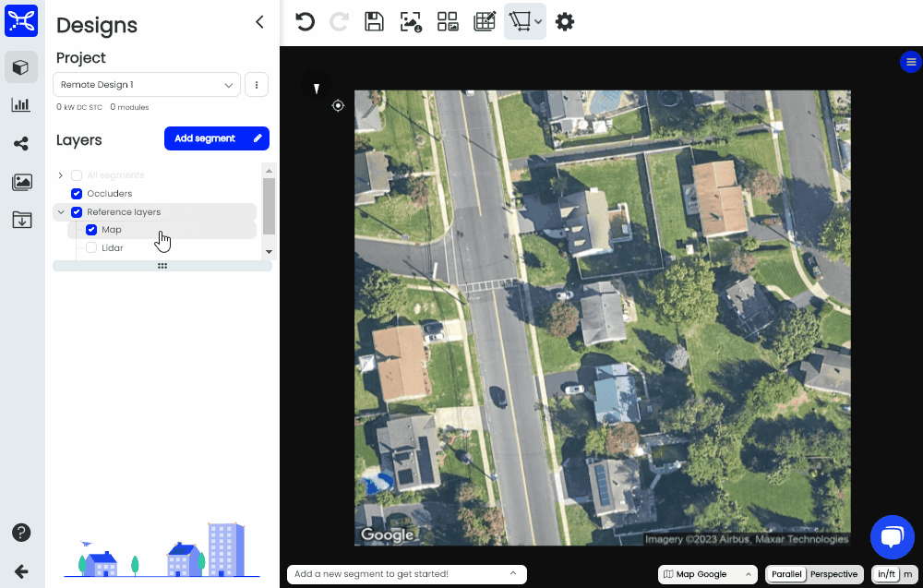Click the Undo icon in the toolbar
923x588 pixels.
coord(306,21)
